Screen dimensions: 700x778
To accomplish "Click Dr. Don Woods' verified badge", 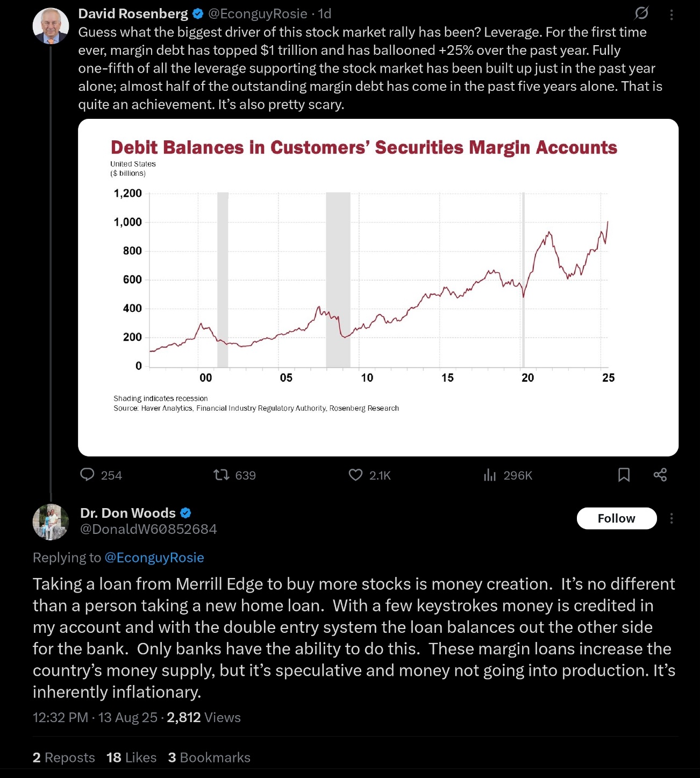I will point(185,513).
